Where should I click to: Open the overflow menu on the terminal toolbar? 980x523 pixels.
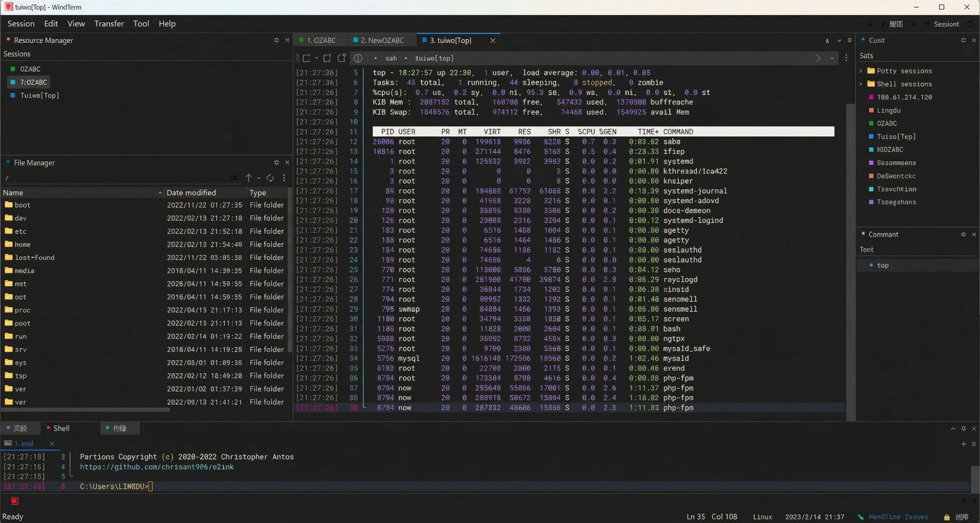point(846,58)
